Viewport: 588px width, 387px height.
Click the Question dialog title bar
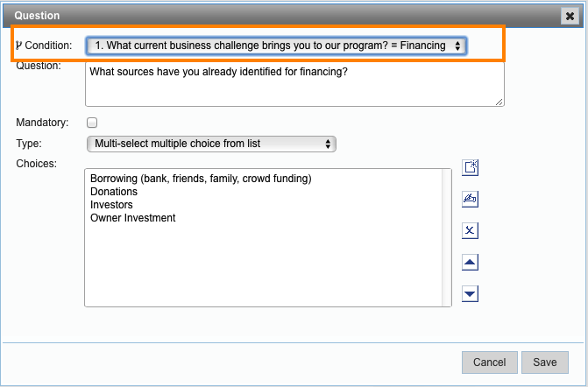click(x=263, y=15)
